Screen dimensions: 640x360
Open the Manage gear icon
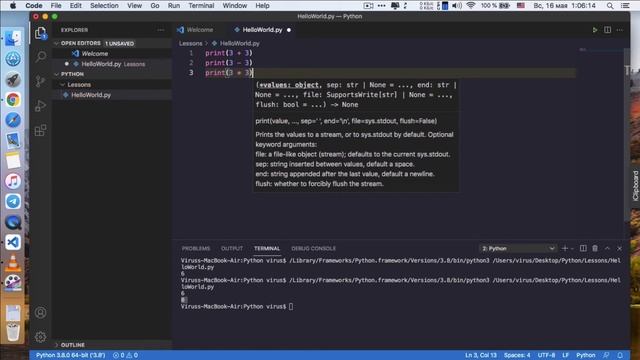(40, 337)
